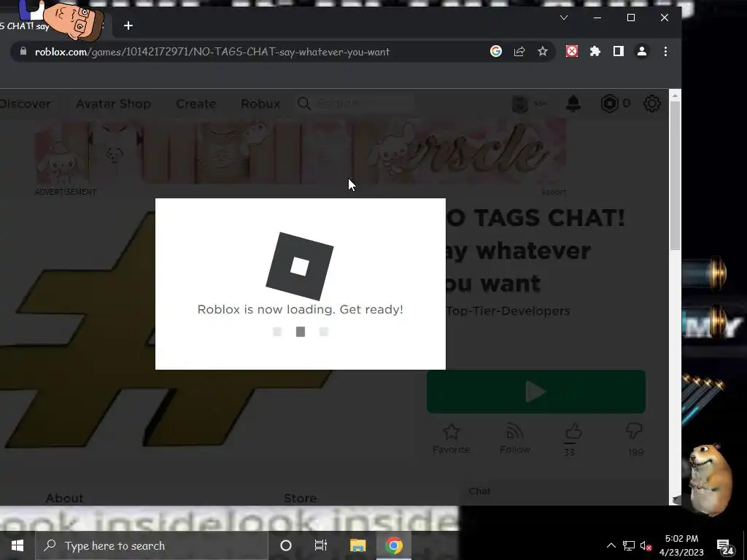This screenshot has width=747, height=560.
Task: Bookmark this page with the star
Action: point(543,52)
